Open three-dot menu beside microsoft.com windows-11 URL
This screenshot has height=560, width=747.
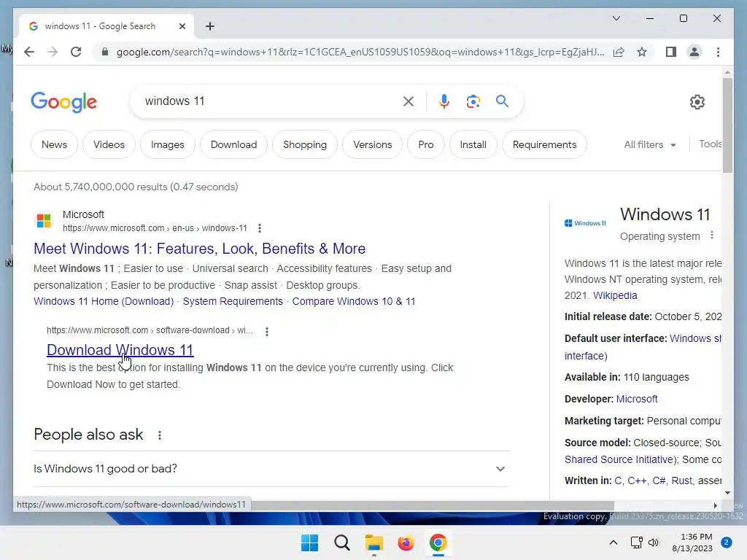[260, 228]
